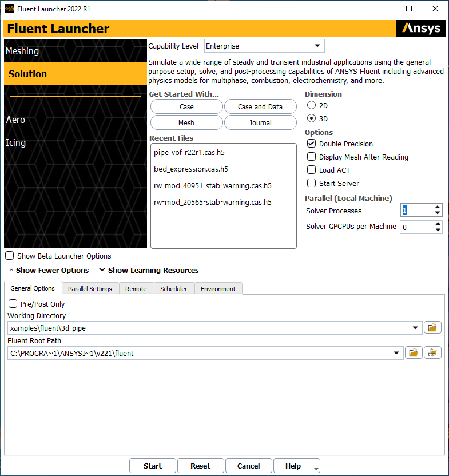Select Icing mode in sidebar
Viewport: 449px width, 476px height.
click(x=76, y=142)
